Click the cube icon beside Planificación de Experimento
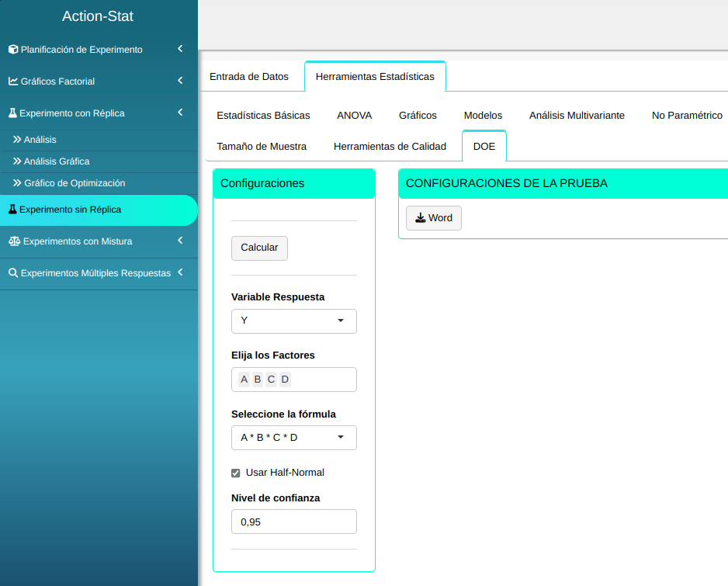The image size is (728, 586). coord(13,50)
